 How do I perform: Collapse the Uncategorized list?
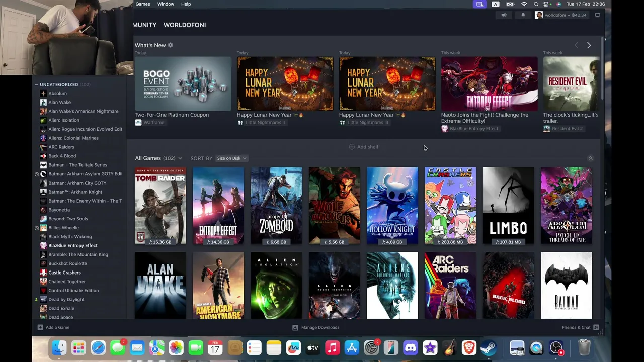pyautogui.click(x=36, y=84)
